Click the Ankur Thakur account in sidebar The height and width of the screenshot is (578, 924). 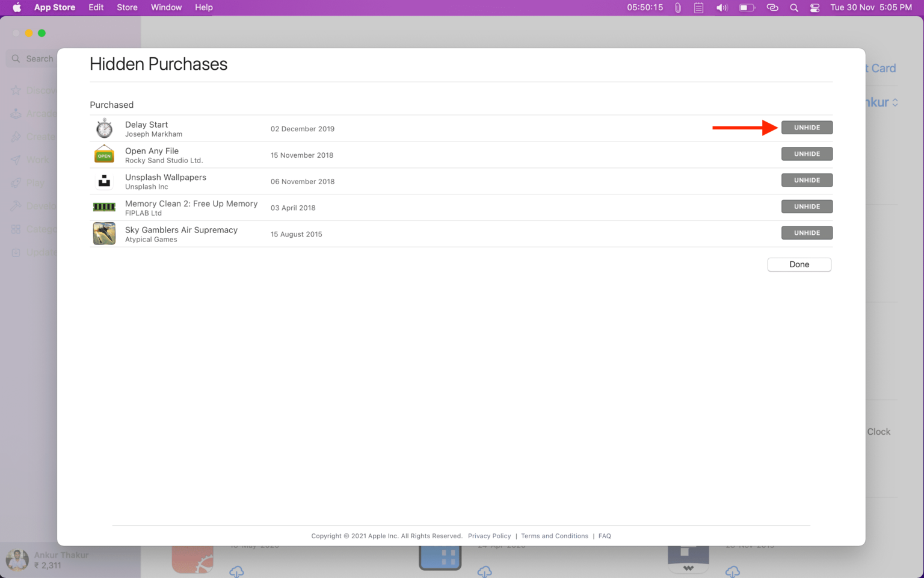pyautogui.click(x=47, y=560)
